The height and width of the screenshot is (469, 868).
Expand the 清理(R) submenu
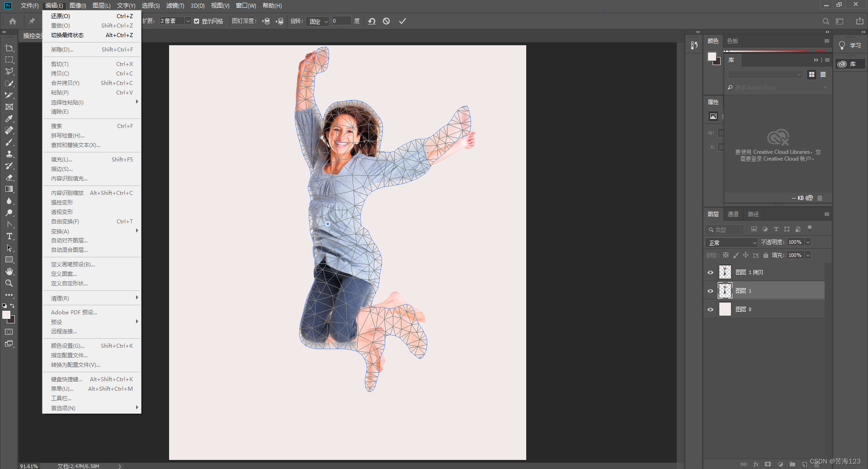click(92, 298)
